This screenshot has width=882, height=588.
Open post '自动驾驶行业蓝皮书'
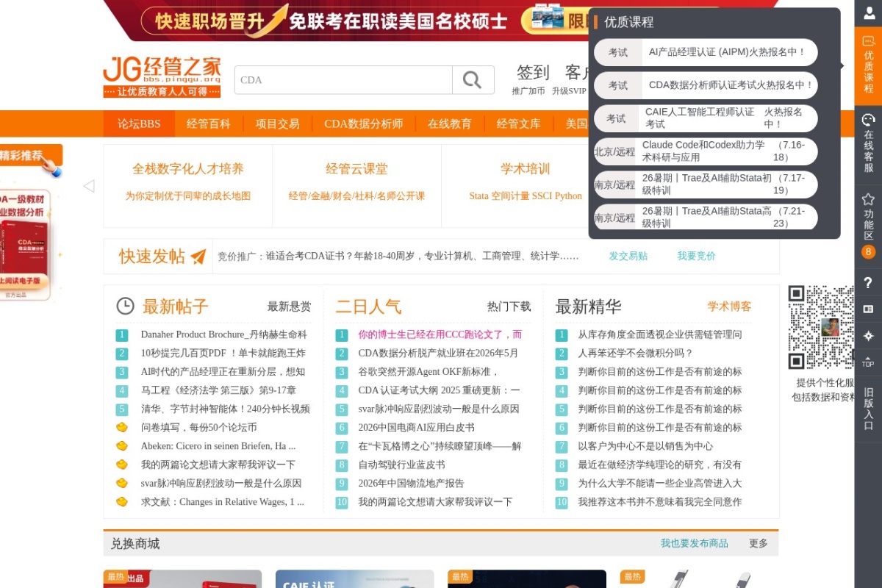click(401, 465)
